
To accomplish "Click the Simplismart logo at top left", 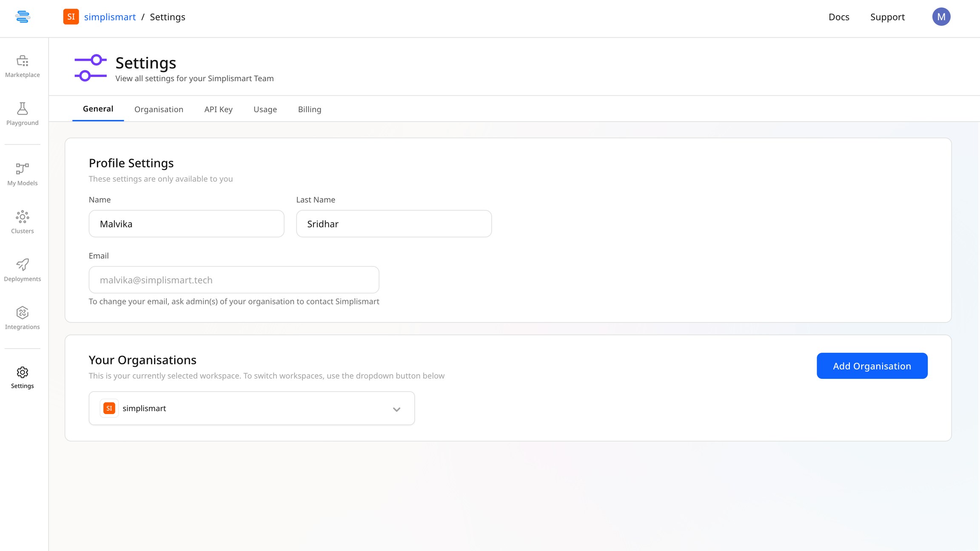I will pos(23,17).
